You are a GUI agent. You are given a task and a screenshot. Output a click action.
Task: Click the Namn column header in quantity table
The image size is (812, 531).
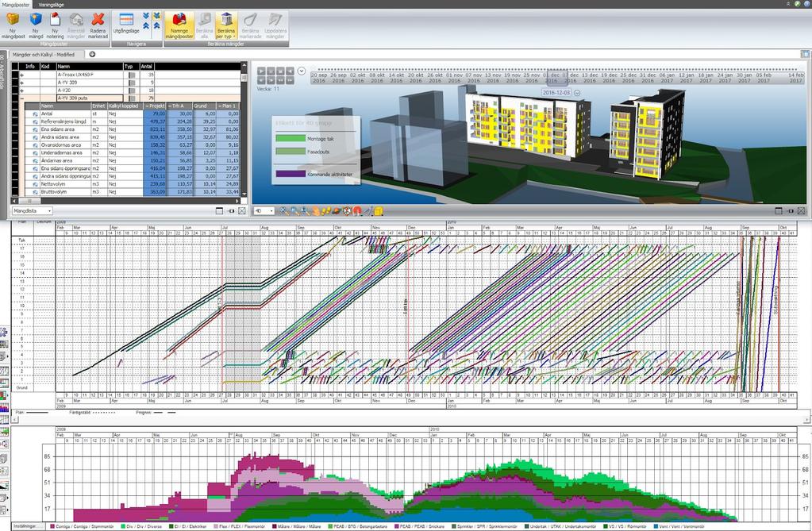click(x=89, y=67)
